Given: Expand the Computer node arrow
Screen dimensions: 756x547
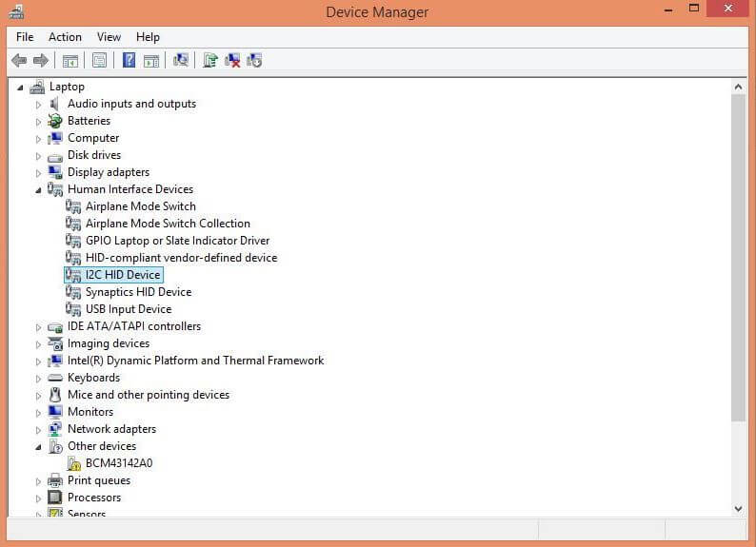Looking at the screenshot, I should click(x=39, y=139).
